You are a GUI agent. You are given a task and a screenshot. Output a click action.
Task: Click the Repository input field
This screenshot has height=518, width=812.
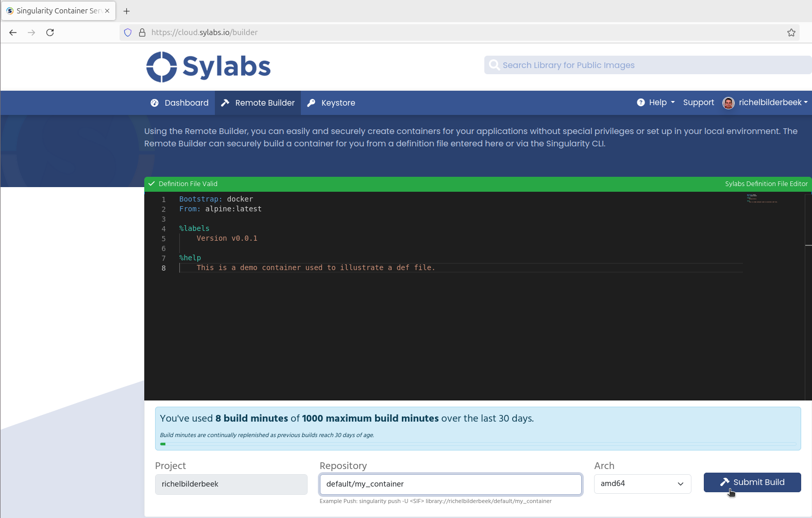450,484
